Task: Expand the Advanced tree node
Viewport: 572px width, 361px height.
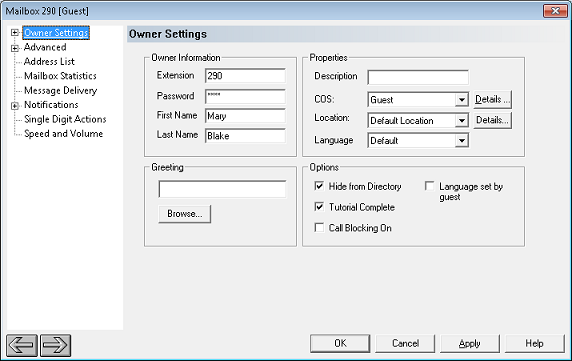Action: [x=15, y=48]
